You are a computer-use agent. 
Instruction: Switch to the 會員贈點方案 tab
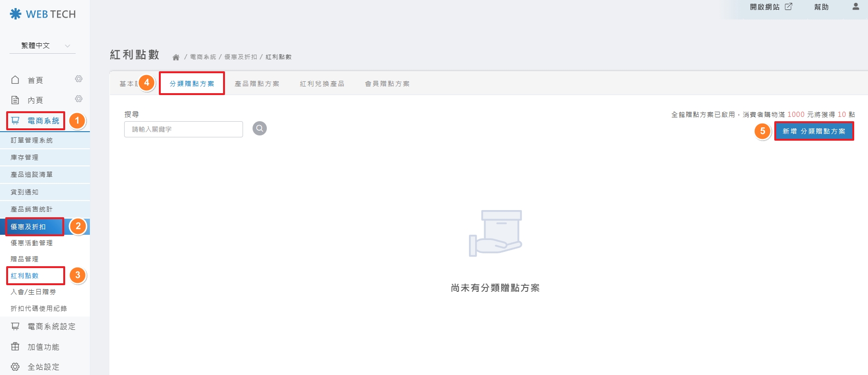click(x=387, y=84)
